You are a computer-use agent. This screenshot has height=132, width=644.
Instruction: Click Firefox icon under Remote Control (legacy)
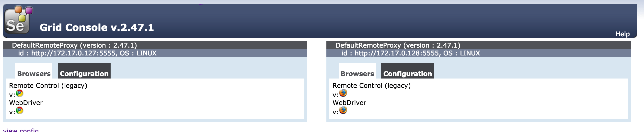click(x=343, y=93)
